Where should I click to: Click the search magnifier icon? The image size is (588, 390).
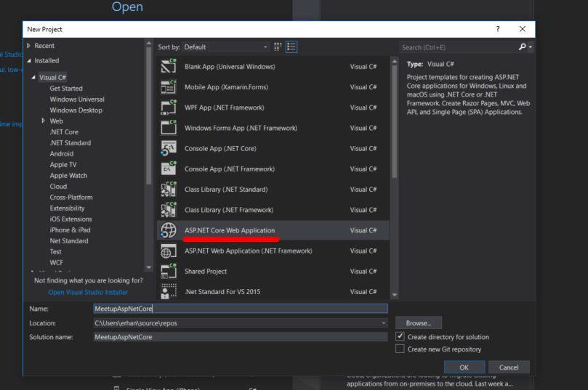pyautogui.click(x=522, y=47)
